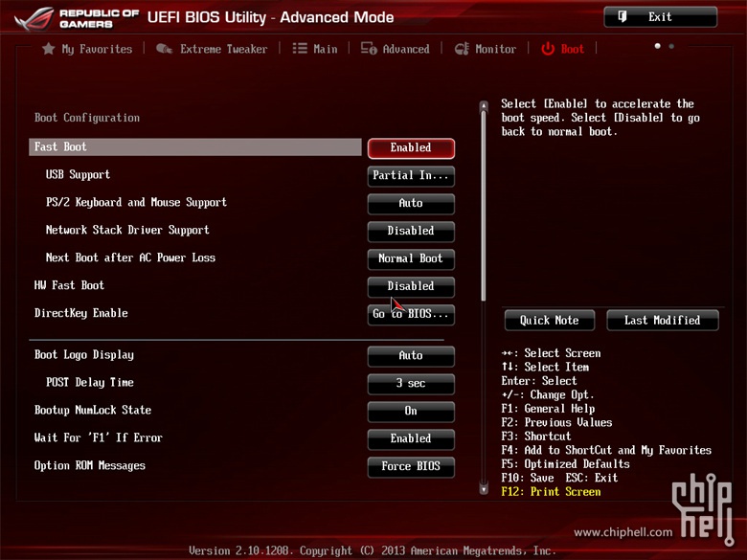Select the DirectKey Enable label
Screen dimensions: 747x560
pyautogui.click(x=81, y=313)
